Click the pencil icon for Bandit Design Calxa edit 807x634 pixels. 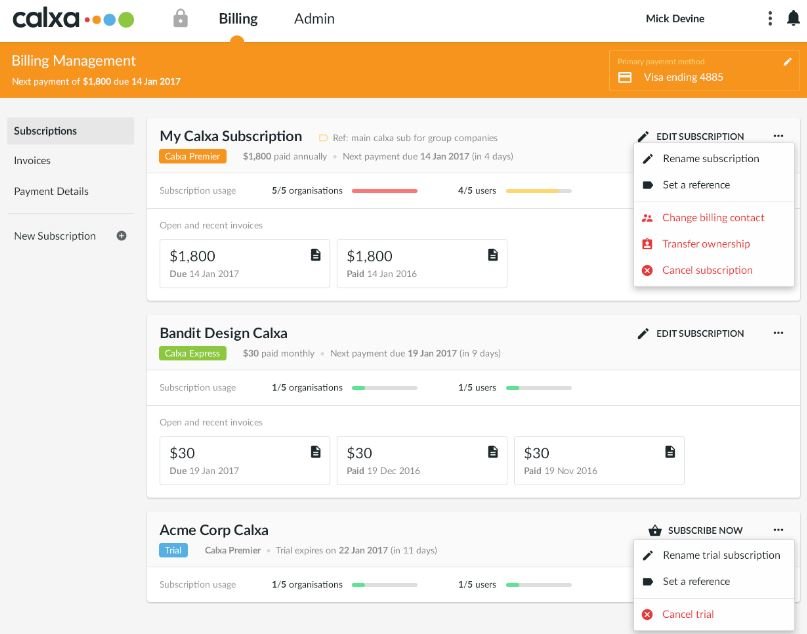pos(643,333)
